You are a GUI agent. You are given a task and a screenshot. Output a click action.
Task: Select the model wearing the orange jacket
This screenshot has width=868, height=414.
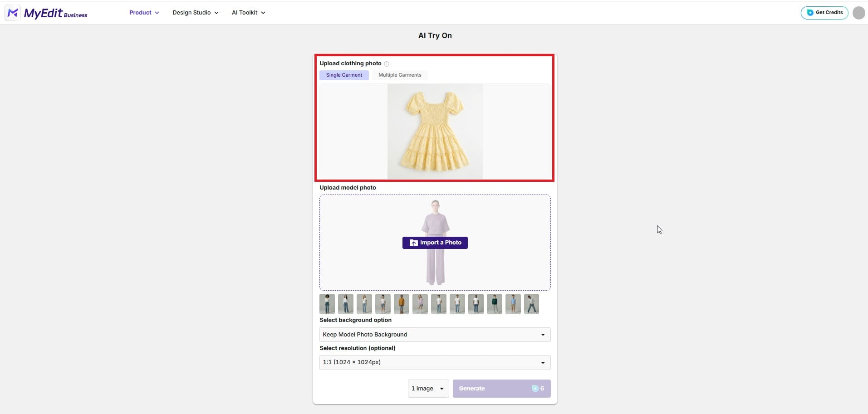pyautogui.click(x=402, y=304)
